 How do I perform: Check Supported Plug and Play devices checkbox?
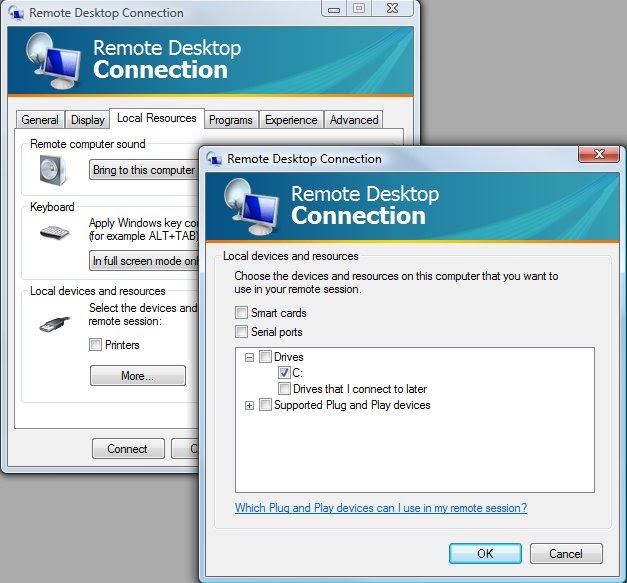point(265,405)
